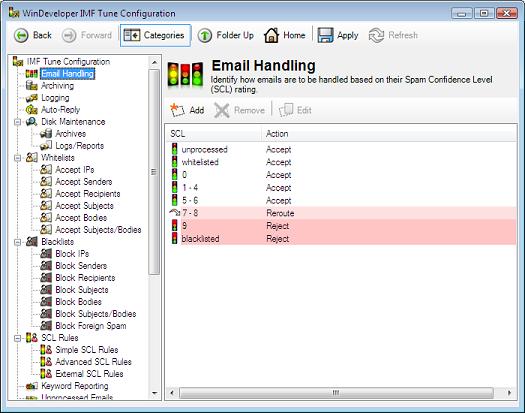Select the SCL 1 - 4 row
The height and width of the screenshot is (413, 525).
(341, 188)
